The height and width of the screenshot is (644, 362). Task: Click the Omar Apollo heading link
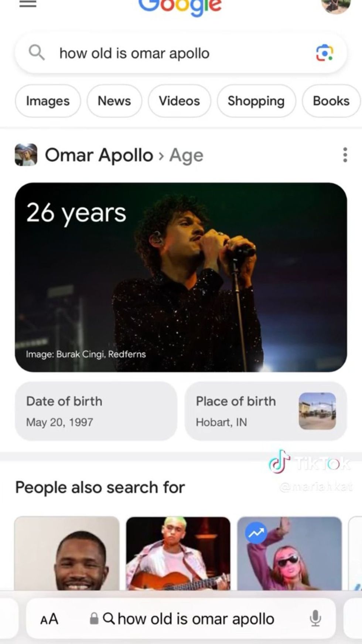pos(99,155)
